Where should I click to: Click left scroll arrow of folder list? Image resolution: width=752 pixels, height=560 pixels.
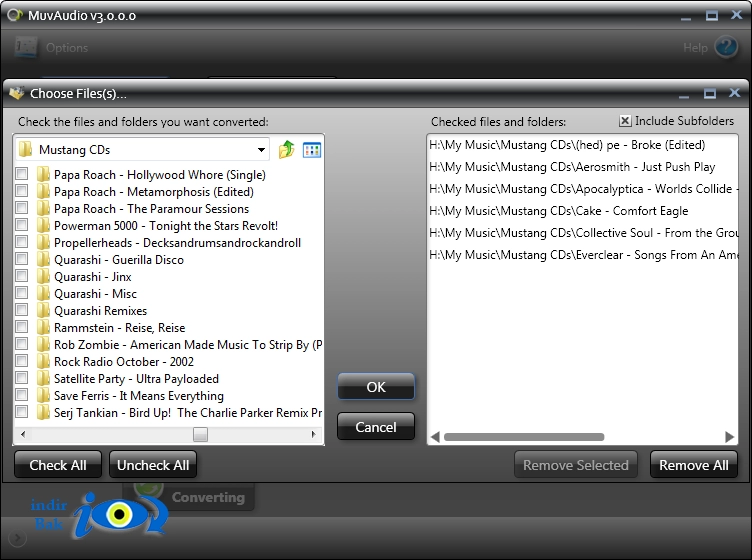(x=23, y=434)
